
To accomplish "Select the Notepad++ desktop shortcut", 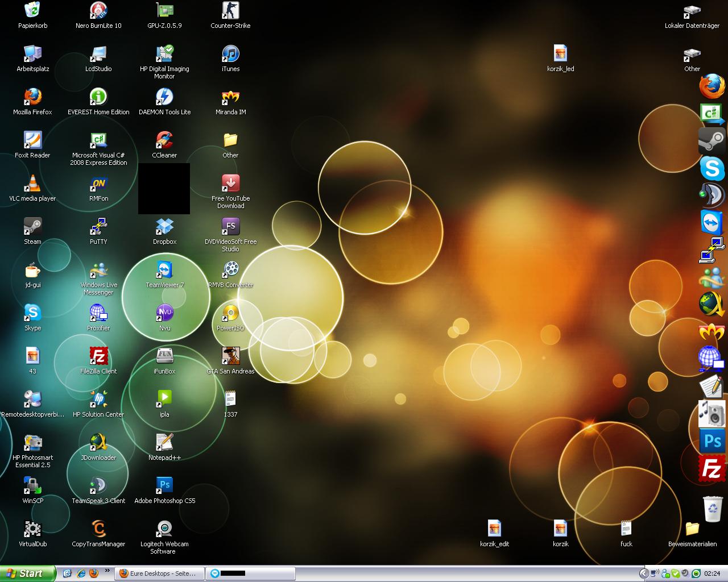I will [164, 443].
